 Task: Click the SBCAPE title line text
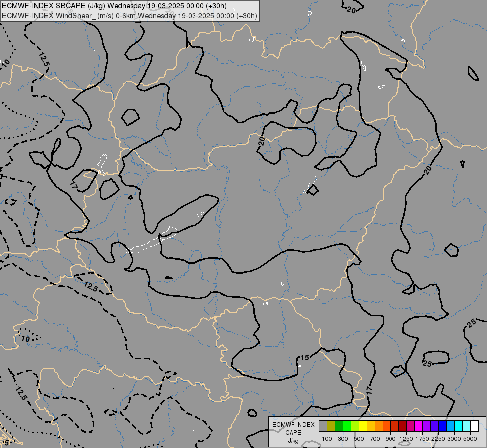pos(114,6)
